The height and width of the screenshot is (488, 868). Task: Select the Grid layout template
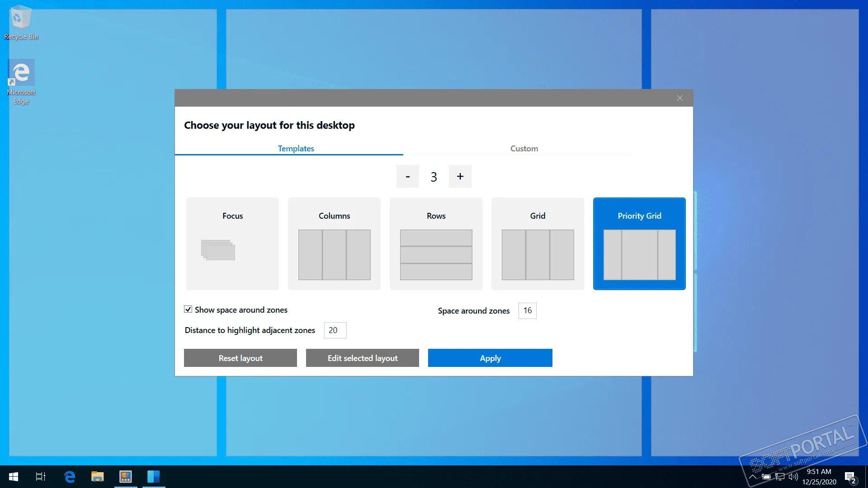(x=538, y=244)
